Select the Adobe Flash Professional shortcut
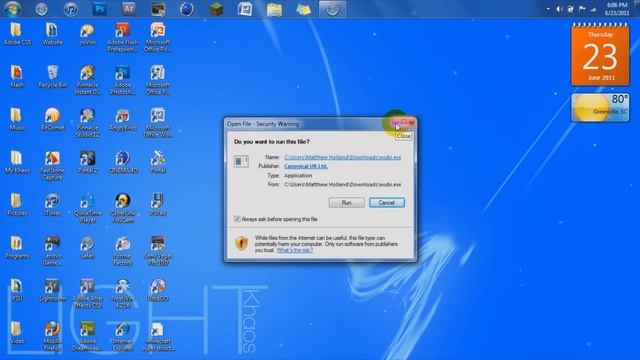This screenshot has height=360, width=640. click(x=122, y=38)
